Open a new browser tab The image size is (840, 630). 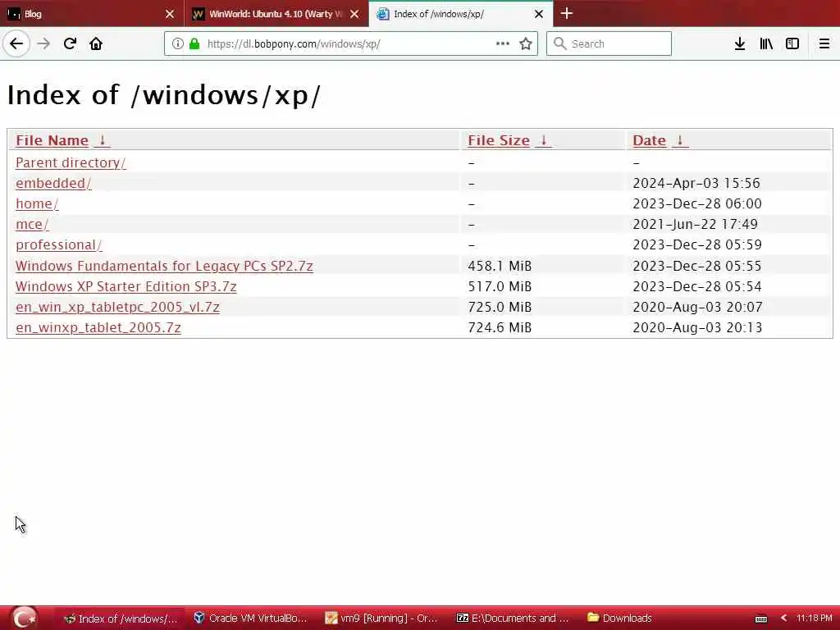coord(567,13)
